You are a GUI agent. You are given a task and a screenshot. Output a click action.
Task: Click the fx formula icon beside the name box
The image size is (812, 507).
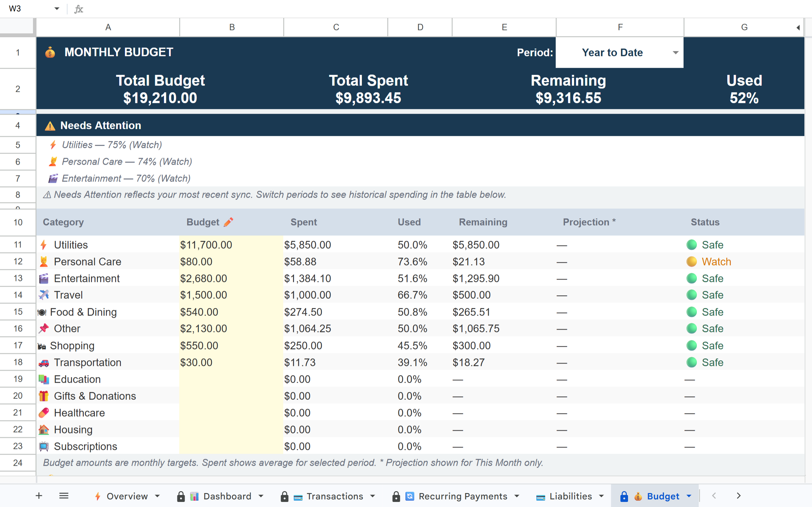(x=79, y=9)
